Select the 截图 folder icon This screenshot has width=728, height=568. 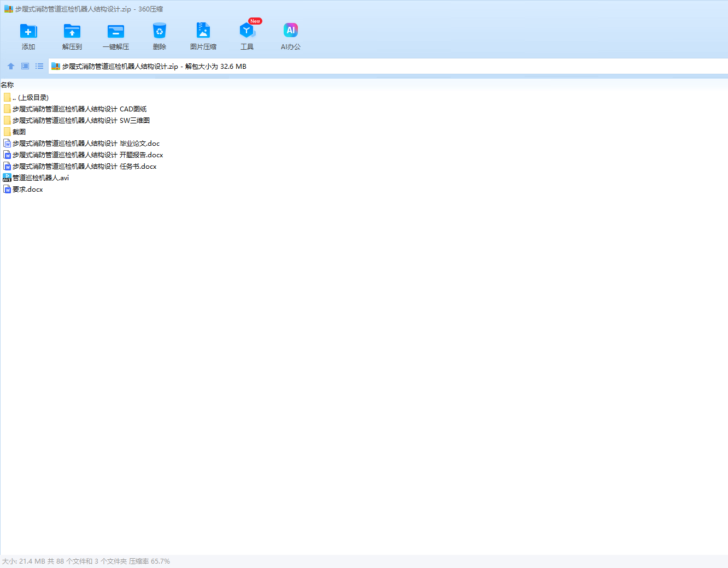[7, 132]
